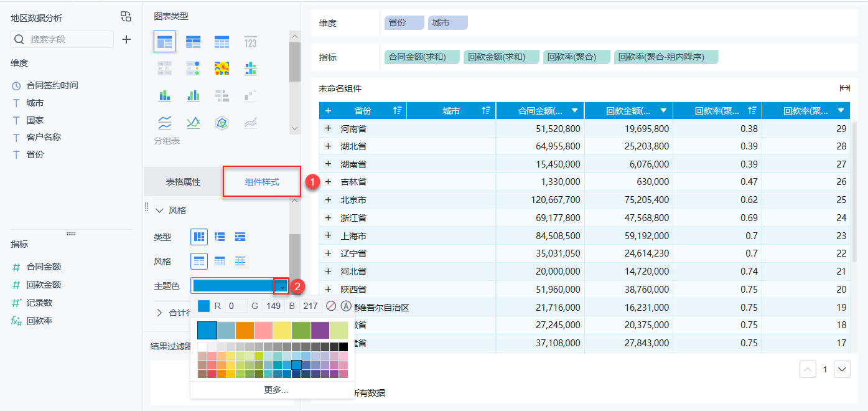This screenshot has width=868, height=411.
Task: Open the theme color dropdown arrow
Action: click(x=282, y=286)
